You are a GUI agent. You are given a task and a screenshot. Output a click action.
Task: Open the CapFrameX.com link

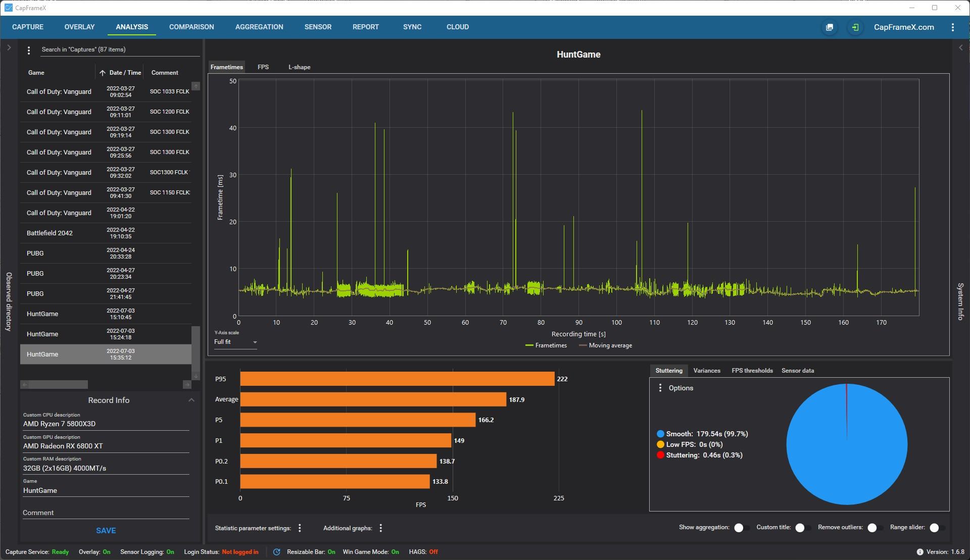[x=904, y=27]
